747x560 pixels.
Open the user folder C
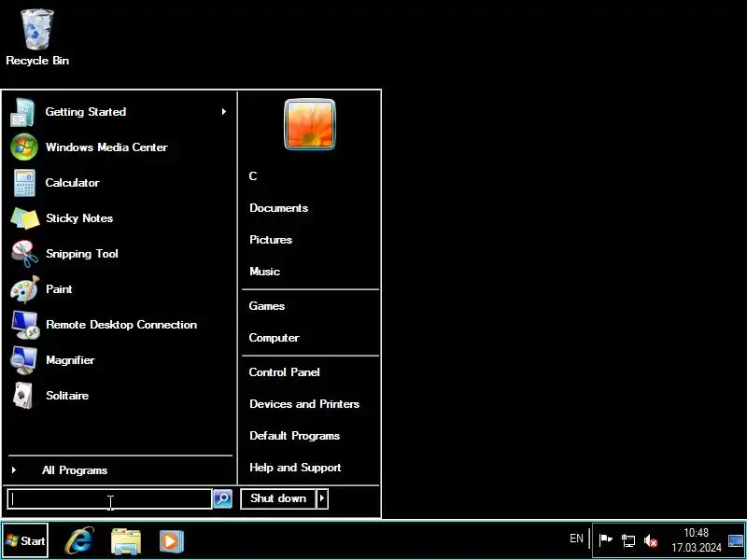tap(253, 176)
